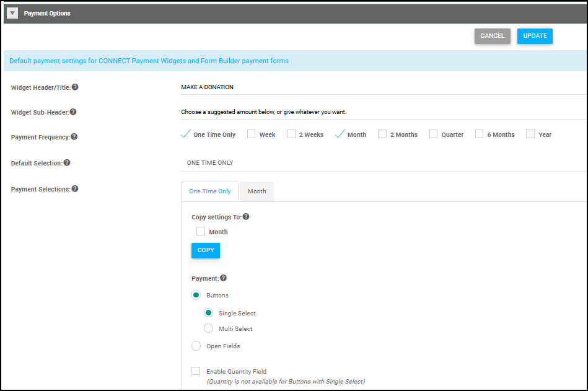Collapse the Payment Options panel arrow
The width and height of the screenshot is (588, 391).
(12, 14)
